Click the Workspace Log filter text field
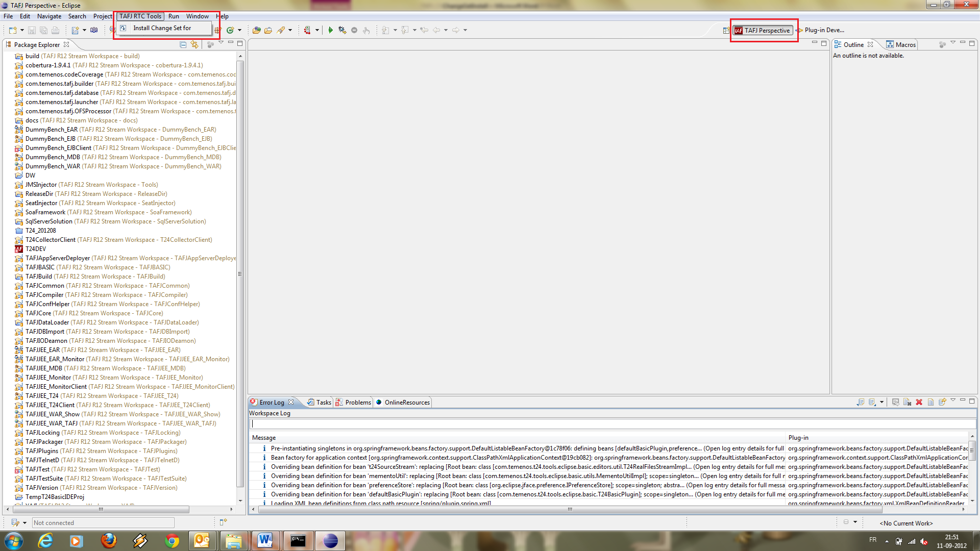980x551 pixels. (611, 424)
